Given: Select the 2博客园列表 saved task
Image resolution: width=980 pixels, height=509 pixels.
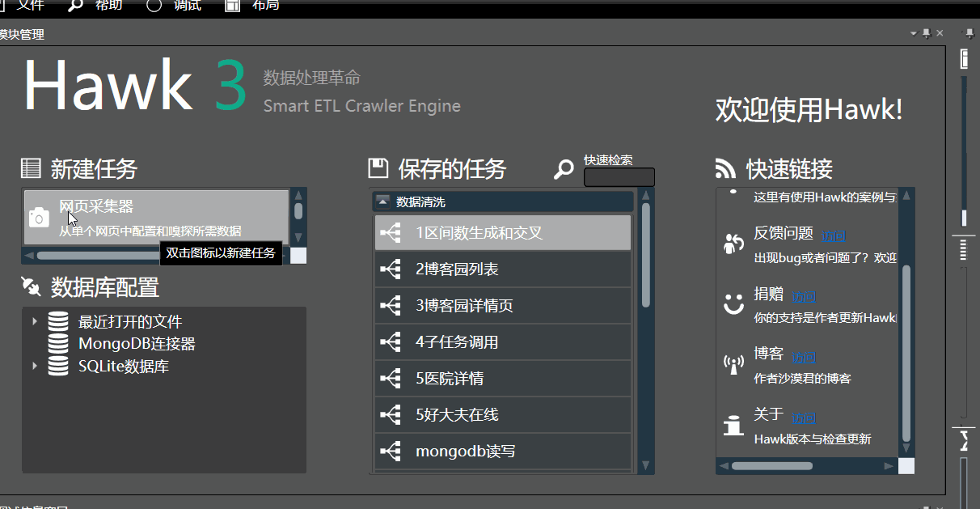Looking at the screenshot, I should (x=503, y=269).
